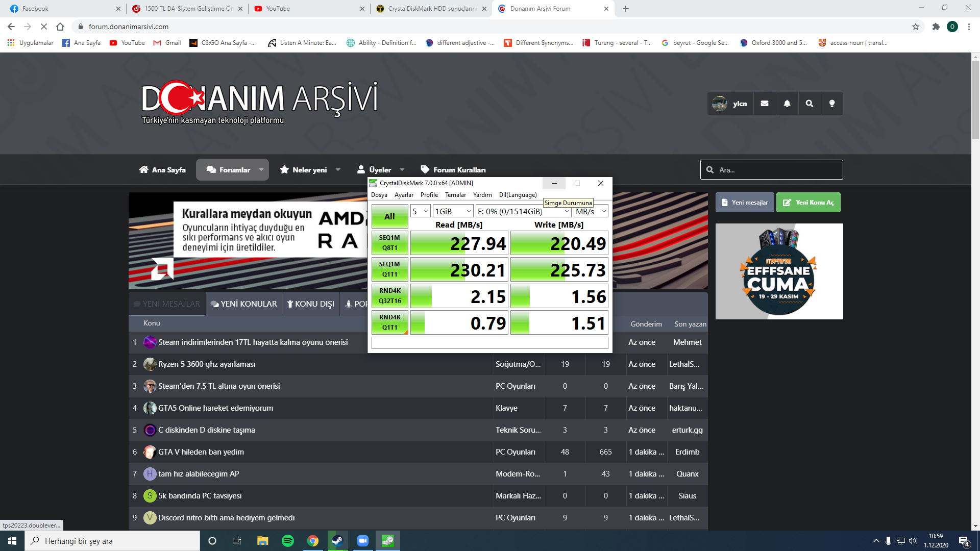Open the test count dropdown showing 5
Viewport: 980px width, 551px height.
[421, 211]
